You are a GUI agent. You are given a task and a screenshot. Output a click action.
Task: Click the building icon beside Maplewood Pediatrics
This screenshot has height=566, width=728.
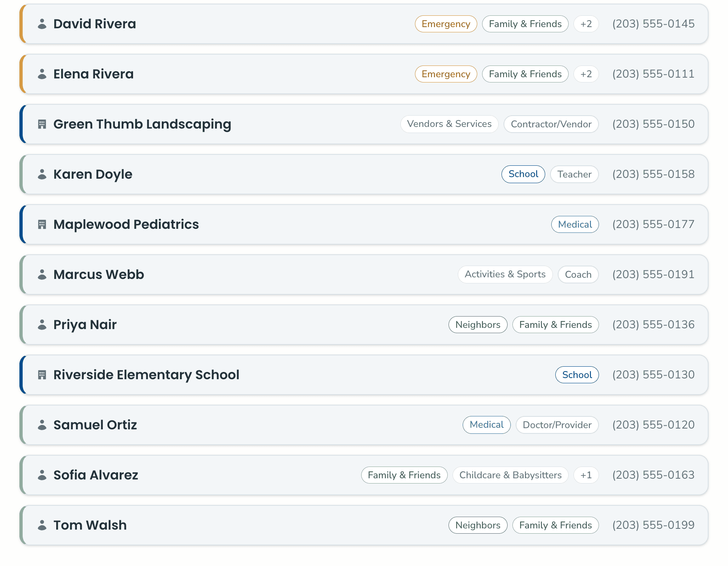[x=42, y=224]
